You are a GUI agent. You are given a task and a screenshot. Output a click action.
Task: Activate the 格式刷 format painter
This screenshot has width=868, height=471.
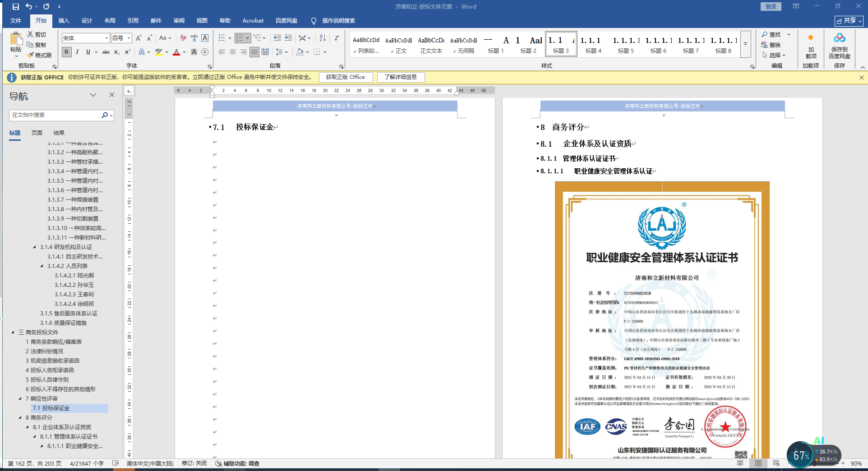click(39, 55)
